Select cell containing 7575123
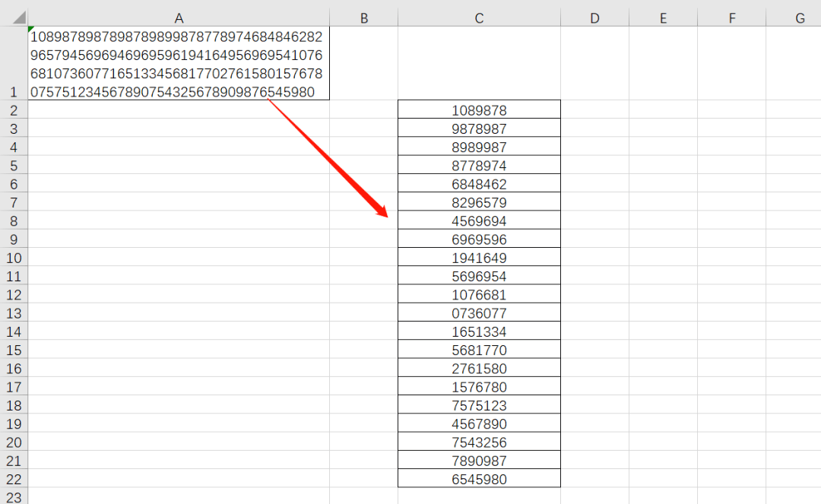 point(479,405)
